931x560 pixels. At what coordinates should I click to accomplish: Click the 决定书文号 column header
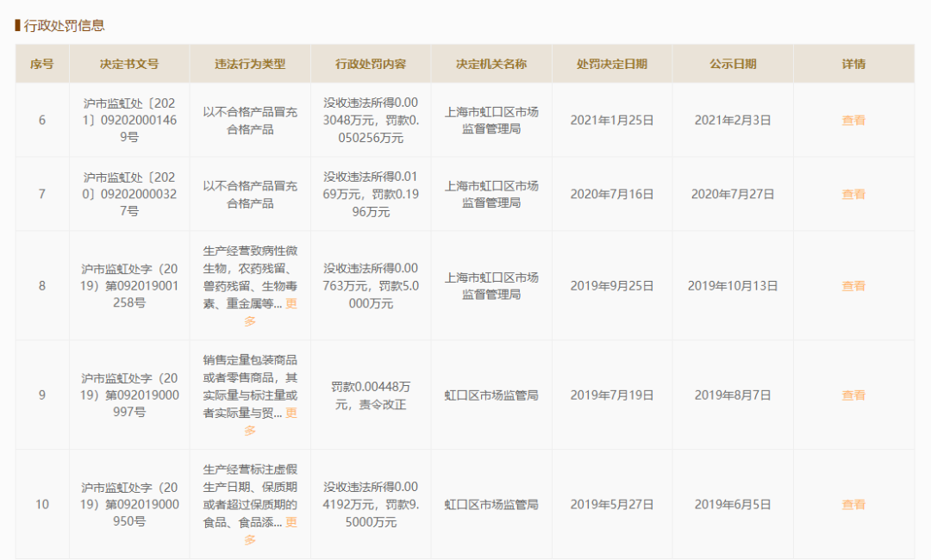pyautogui.click(x=130, y=64)
